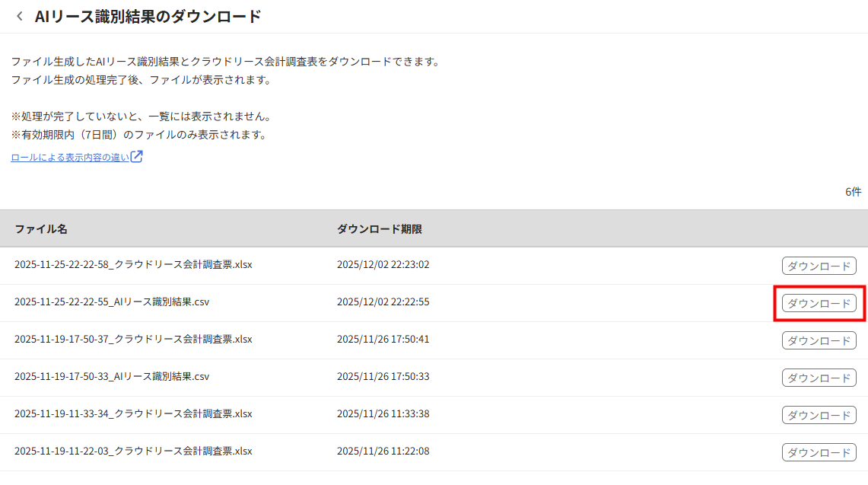This screenshot has width=868, height=485.
Task: Select the file name 2025-11-19-11-33-34_クラウドリース会計調査票.xlsx
Action: click(x=133, y=414)
